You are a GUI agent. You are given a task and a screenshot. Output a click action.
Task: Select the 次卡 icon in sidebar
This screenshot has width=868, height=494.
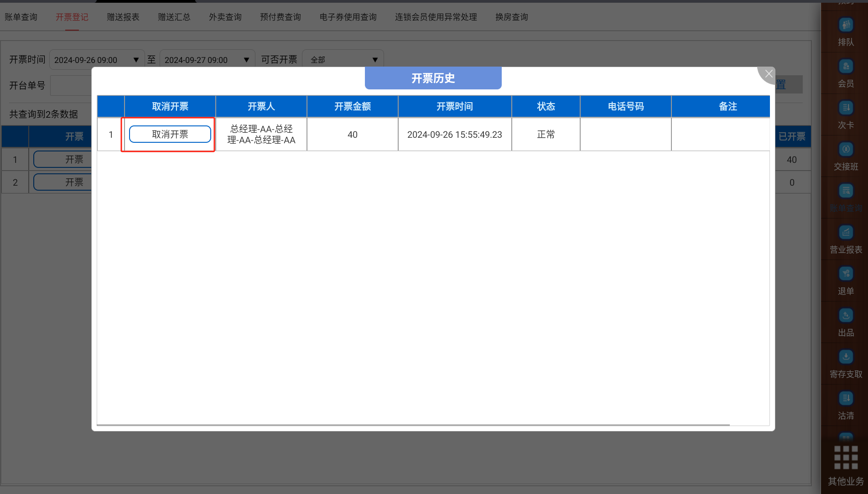pyautogui.click(x=846, y=108)
